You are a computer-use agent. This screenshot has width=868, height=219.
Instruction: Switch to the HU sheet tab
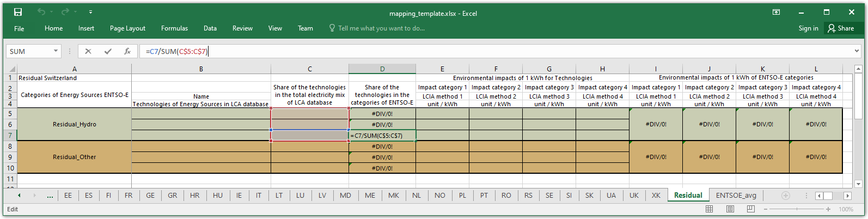pyautogui.click(x=218, y=196)
